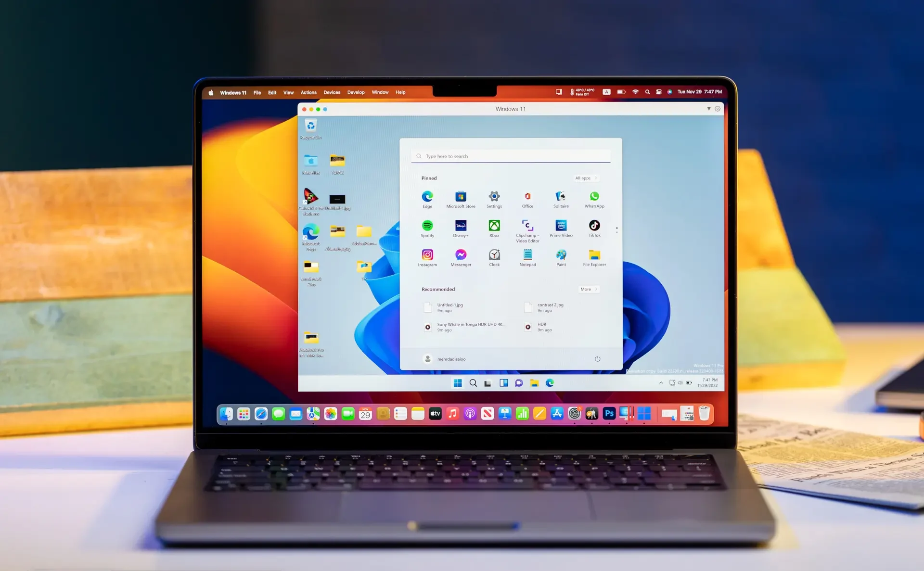Click All apps button
Viewport: 924px width, 571px height.
tap(586, 178)
